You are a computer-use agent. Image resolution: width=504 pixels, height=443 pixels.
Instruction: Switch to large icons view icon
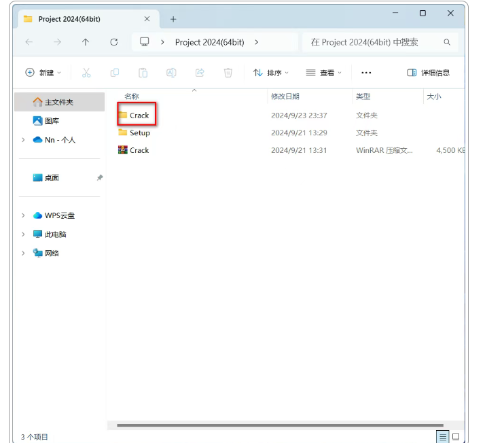point(456,437)
